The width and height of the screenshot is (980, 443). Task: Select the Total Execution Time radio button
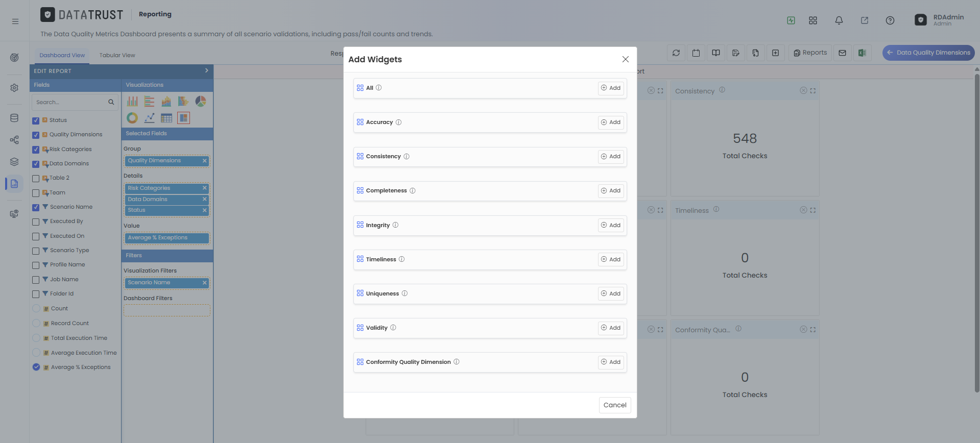click(36, 338)
